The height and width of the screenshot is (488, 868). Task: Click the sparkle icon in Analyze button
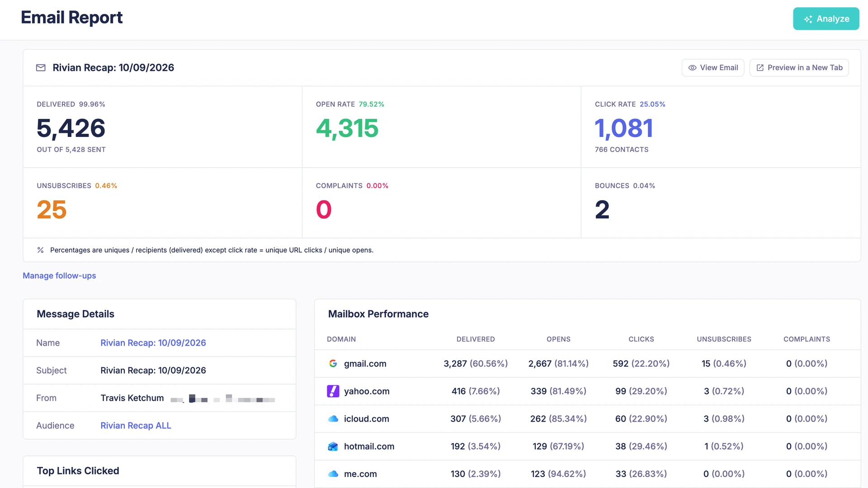click(x=808, y=19)
